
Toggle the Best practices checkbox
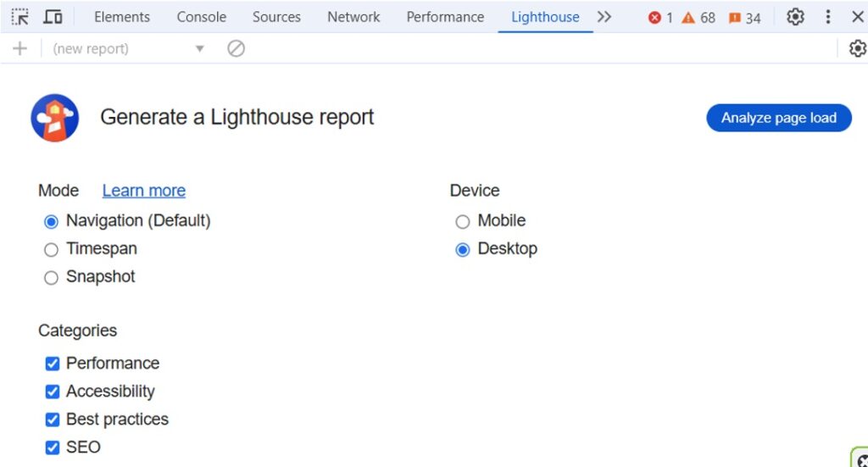click(x=52, y=420)
